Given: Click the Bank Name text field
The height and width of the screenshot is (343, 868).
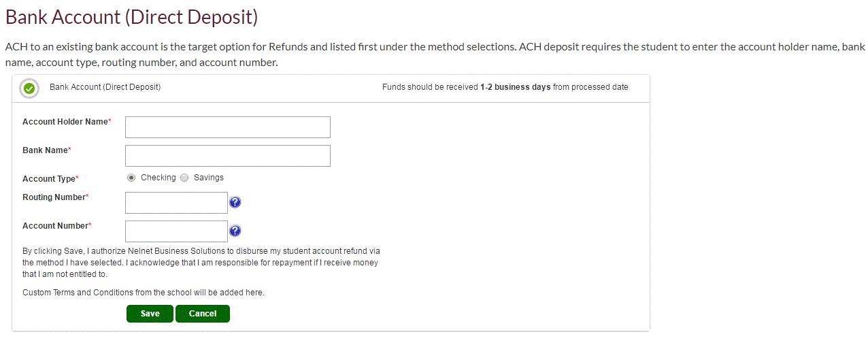Looking at the screenshot, I should point(228,156).
